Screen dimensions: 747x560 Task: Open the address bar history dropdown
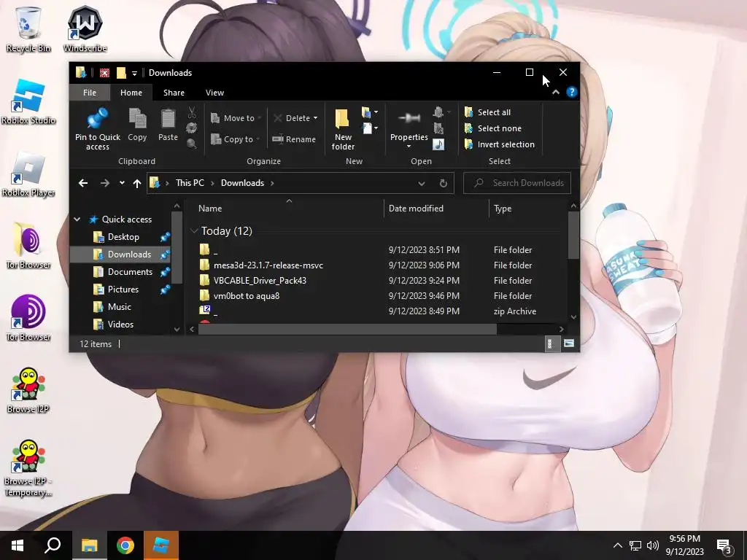[x=422, y=183]
